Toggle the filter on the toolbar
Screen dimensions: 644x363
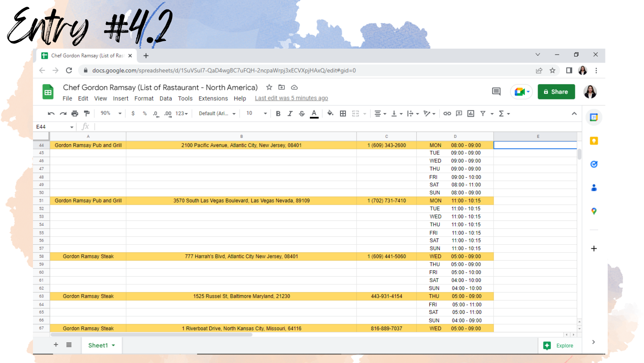click(x=483, y=114)
